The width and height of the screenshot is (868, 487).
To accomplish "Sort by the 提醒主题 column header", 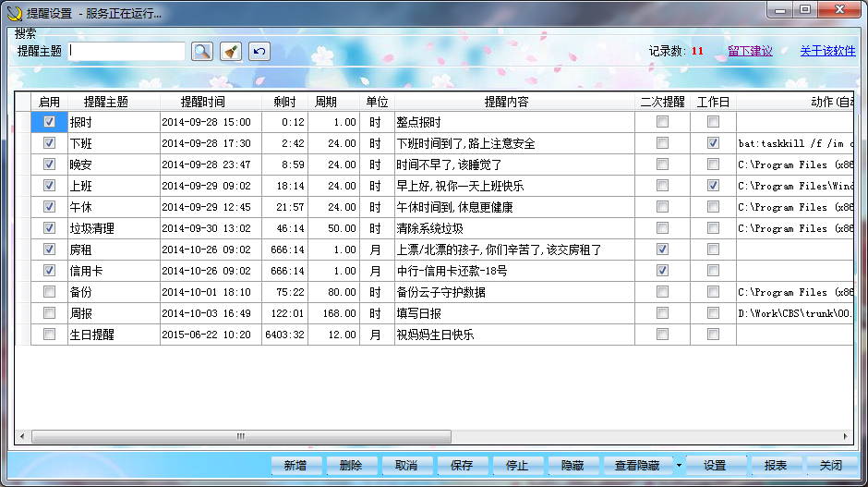I will pos(105,102).
